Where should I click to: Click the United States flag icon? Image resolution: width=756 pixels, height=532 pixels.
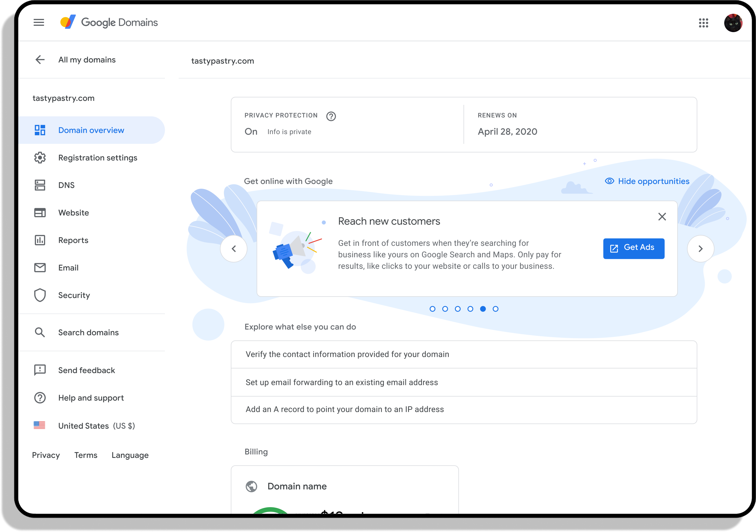pos(40,425)
